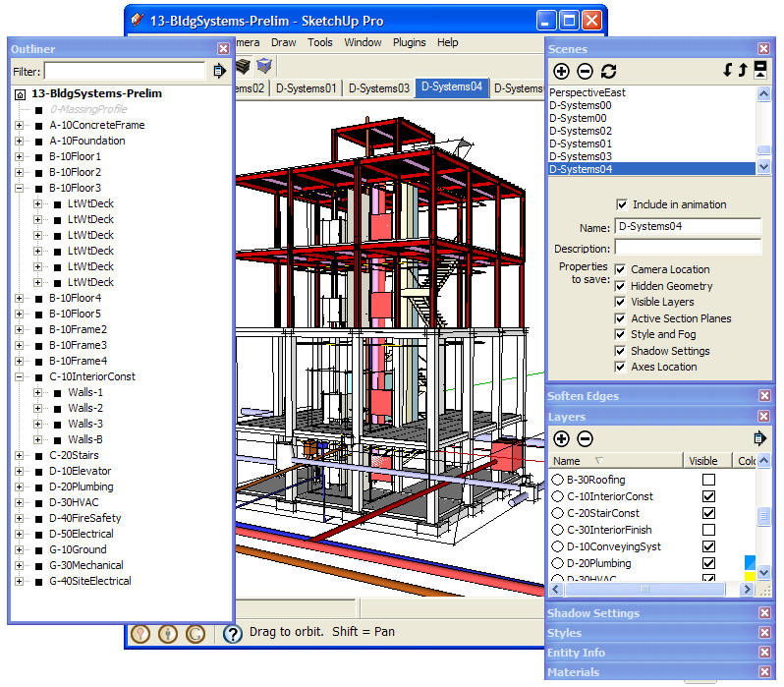Hide the C-10InteriorConst layer

coord(708,496)
